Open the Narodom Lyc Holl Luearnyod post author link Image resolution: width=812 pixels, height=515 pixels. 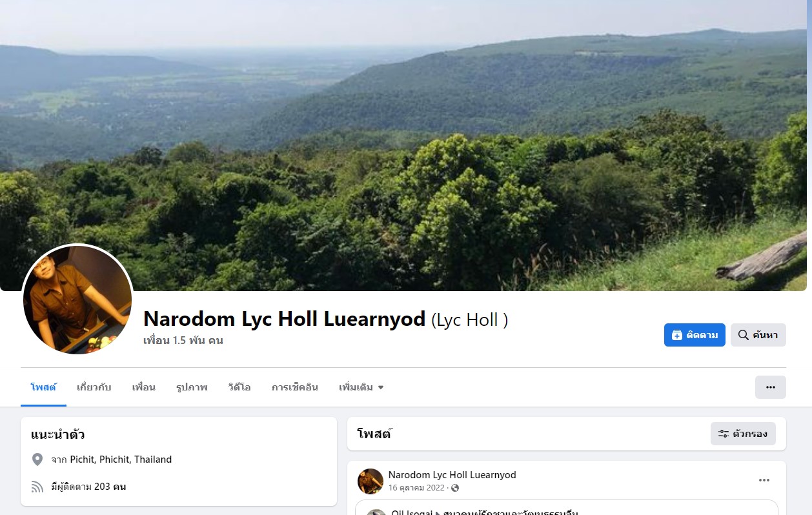click(452, 475)
